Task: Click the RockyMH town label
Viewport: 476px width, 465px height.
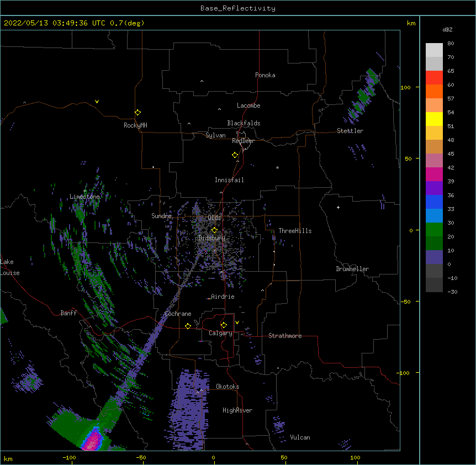Action: tap(135, 125)
